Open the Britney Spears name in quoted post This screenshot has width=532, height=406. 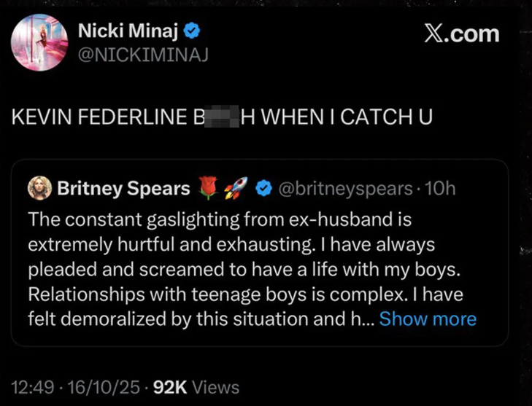click(x=123, y=188)
